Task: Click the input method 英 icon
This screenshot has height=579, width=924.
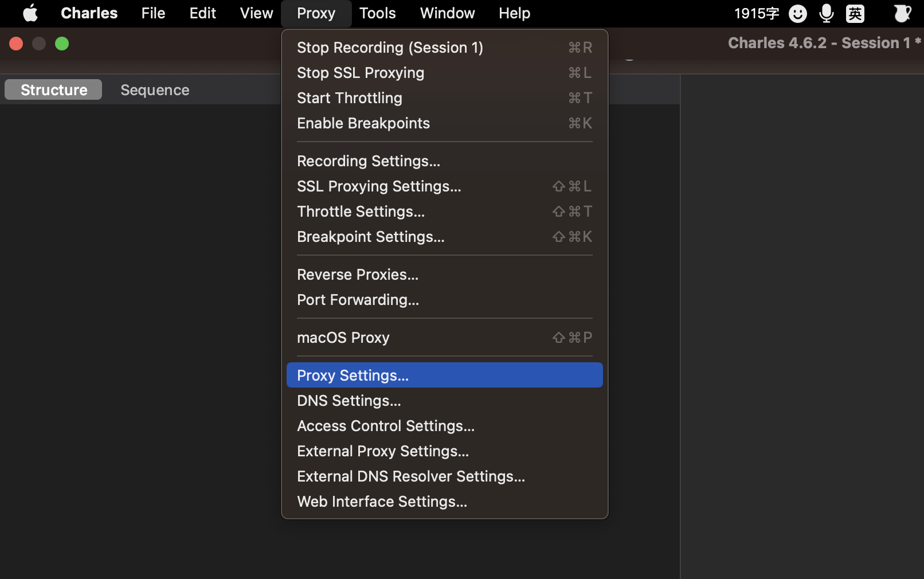Action: 855,13
